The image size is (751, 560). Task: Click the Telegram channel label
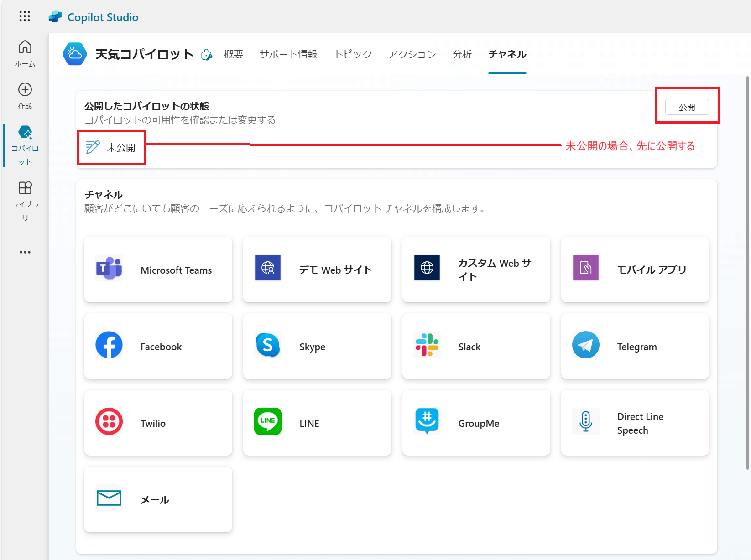[x=637, y=347]
